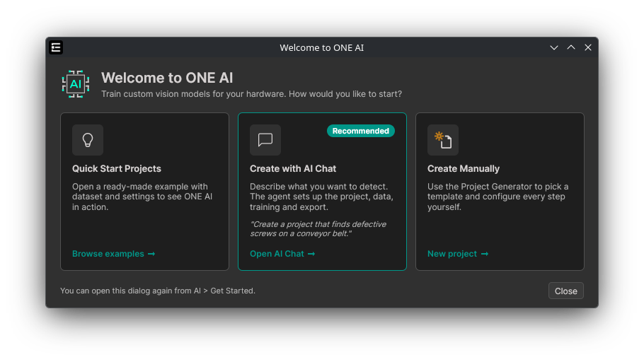
Task: Click the Recommended badge
Action: point(361,131)
